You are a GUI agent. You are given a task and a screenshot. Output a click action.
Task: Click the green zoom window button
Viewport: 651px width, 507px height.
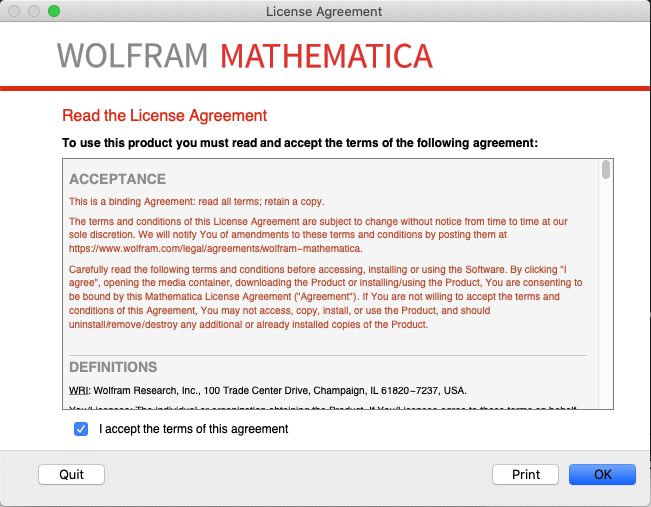coord(54,11)
